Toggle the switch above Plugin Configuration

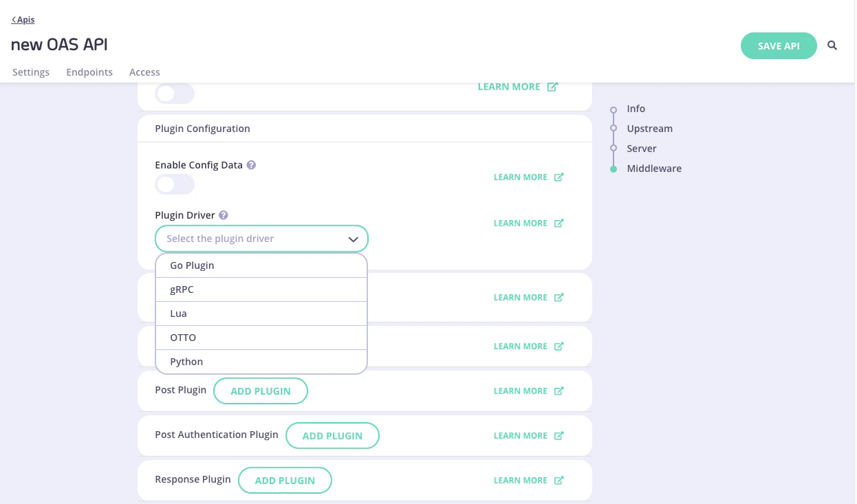click(x=174, y=94)
